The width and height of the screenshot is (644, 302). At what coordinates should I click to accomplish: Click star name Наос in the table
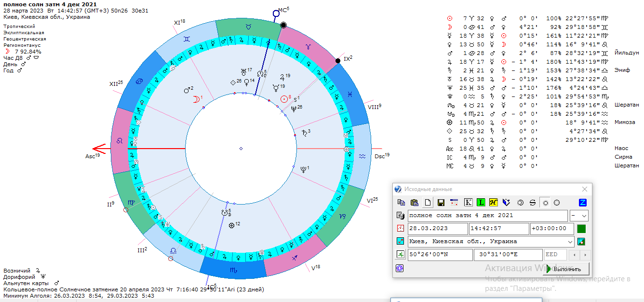pyautogui.click(x=622, y=148)
